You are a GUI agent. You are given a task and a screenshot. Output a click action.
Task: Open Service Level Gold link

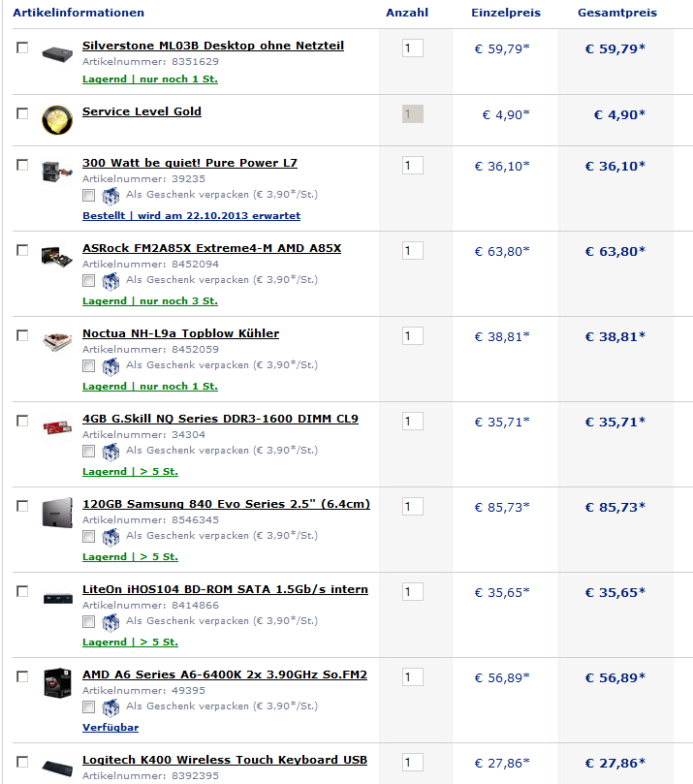pos(142,111)
